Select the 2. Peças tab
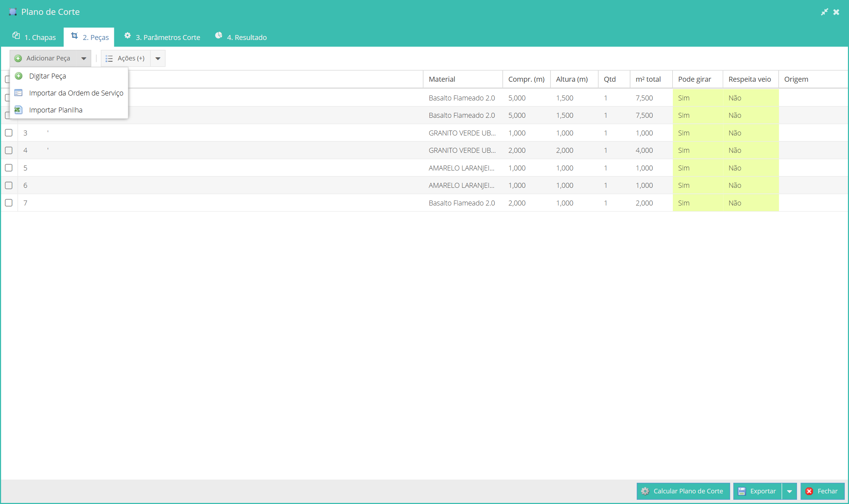 (89, 37)
